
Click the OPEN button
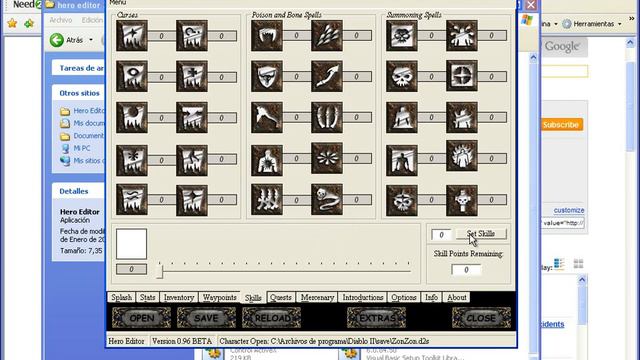pyautogui.click(x=142, y=318)
